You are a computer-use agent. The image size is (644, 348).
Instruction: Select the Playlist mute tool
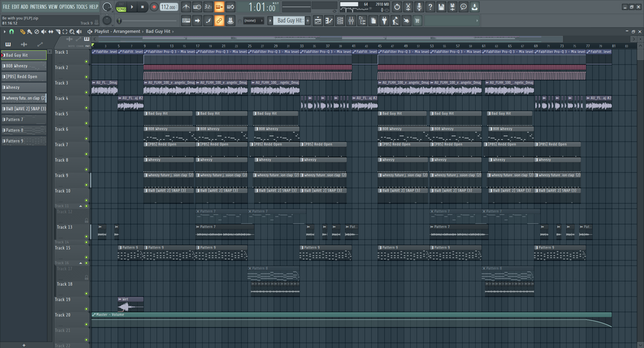tap(44, 31)
